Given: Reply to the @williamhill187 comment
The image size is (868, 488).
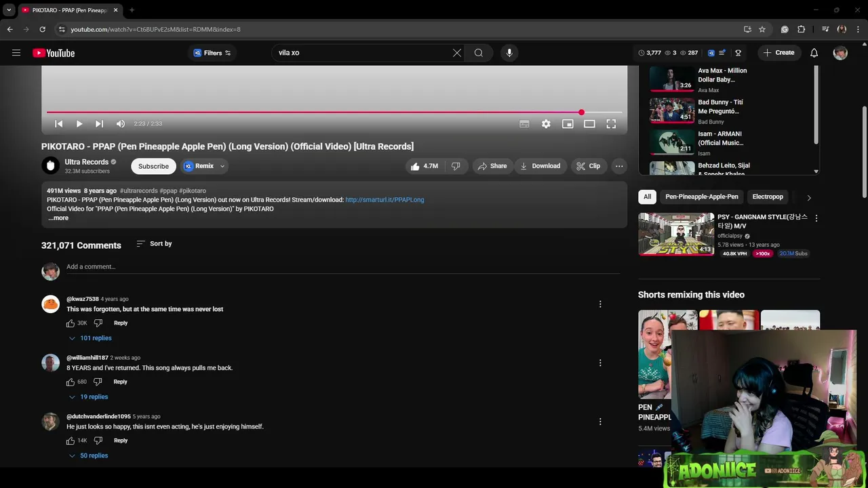Looking at the screenshot, I should click(121, 382).
